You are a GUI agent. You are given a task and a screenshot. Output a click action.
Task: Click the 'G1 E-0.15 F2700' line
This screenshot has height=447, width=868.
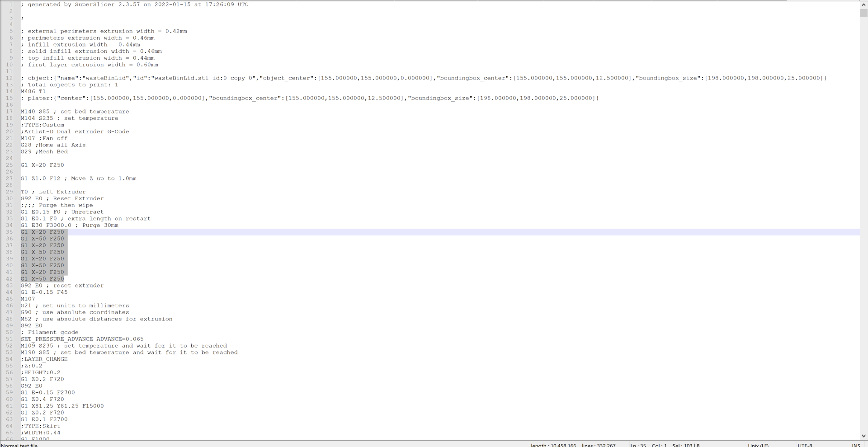(47, 393)
